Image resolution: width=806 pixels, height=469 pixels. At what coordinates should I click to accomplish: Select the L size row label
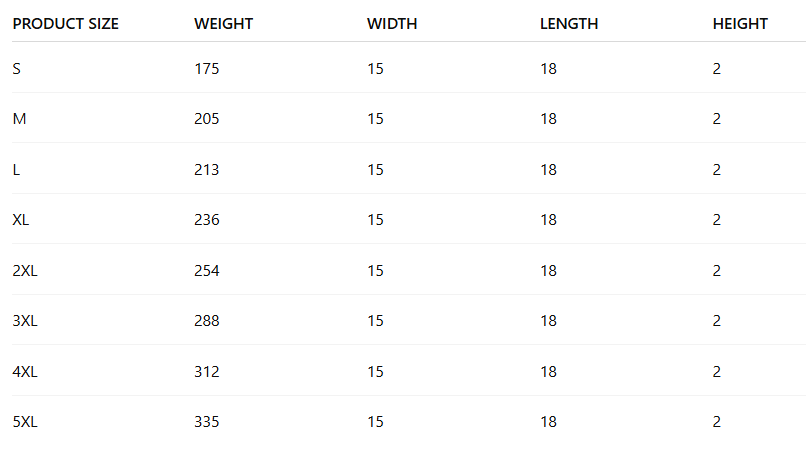[16, 170]
